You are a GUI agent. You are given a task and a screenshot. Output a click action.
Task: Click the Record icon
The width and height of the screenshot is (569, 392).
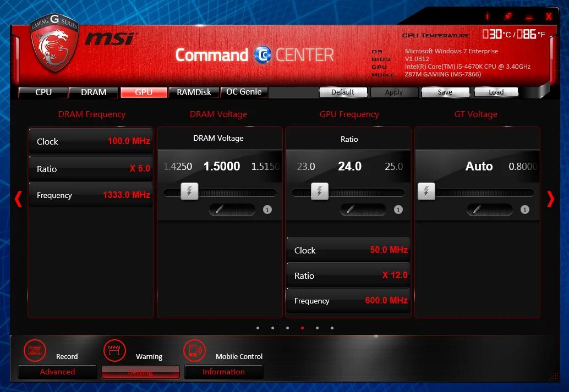pyautogui.click(x=35, y=351)
